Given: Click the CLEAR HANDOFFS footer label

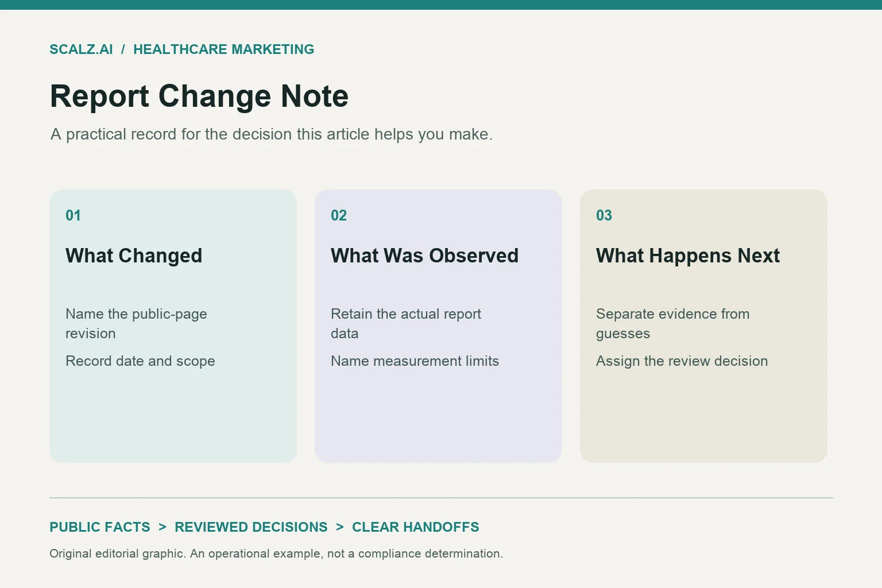Looking at the screenshot, I should [x=416, y=527].
